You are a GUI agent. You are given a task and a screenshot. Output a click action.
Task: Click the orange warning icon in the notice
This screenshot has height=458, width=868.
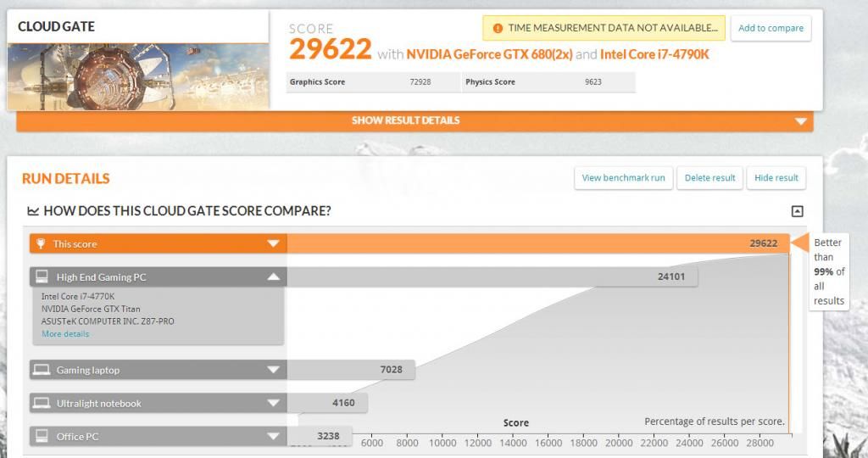[497, 28]
